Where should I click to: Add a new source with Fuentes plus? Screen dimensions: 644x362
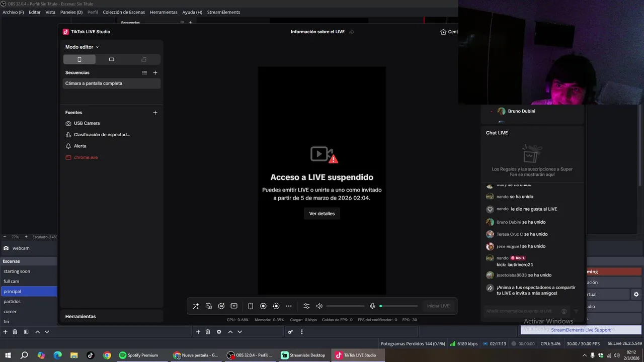(x=155, y=113)
